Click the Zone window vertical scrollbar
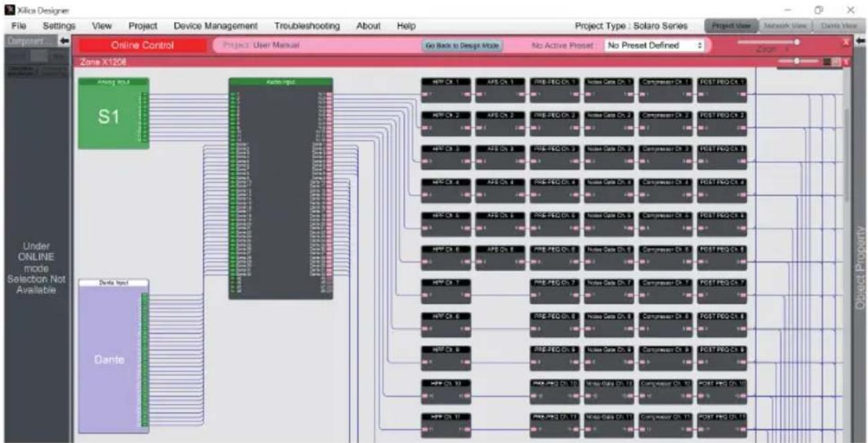 click(847, 155)
